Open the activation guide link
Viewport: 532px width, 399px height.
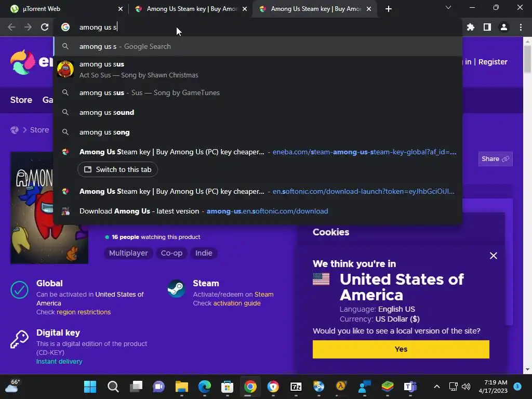[x=237, y=303]
